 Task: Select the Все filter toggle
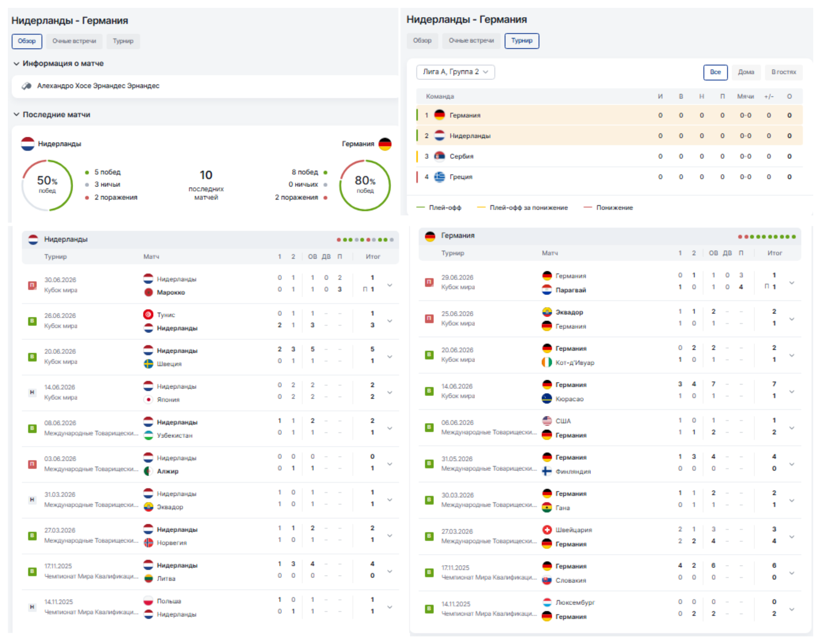coord(715,72)
